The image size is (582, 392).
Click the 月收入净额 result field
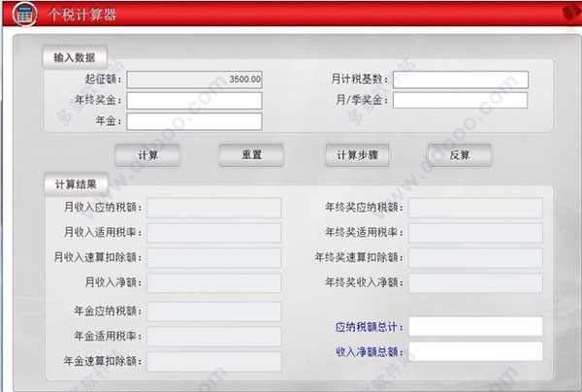(214, 283)
